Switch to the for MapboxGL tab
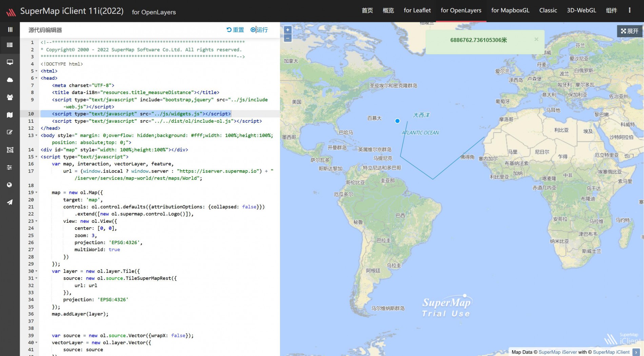 tap(510, 11)
